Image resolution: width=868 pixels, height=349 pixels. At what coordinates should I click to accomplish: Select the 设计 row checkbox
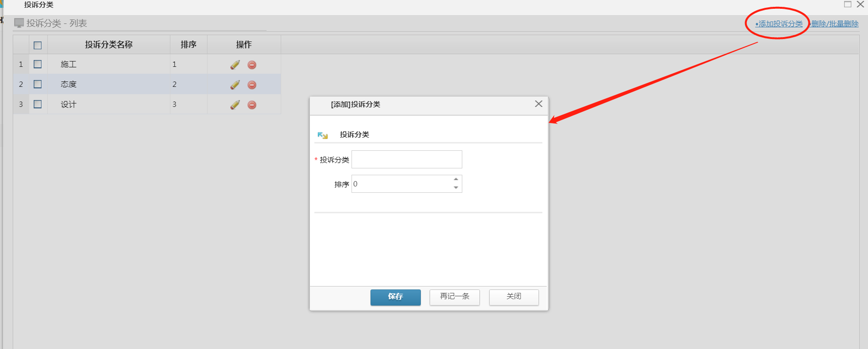[38, 104]
